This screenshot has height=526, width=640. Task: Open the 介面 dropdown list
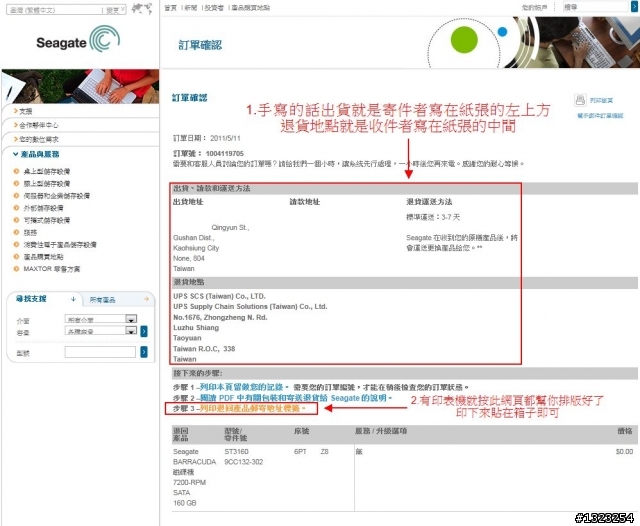(101, 319)
